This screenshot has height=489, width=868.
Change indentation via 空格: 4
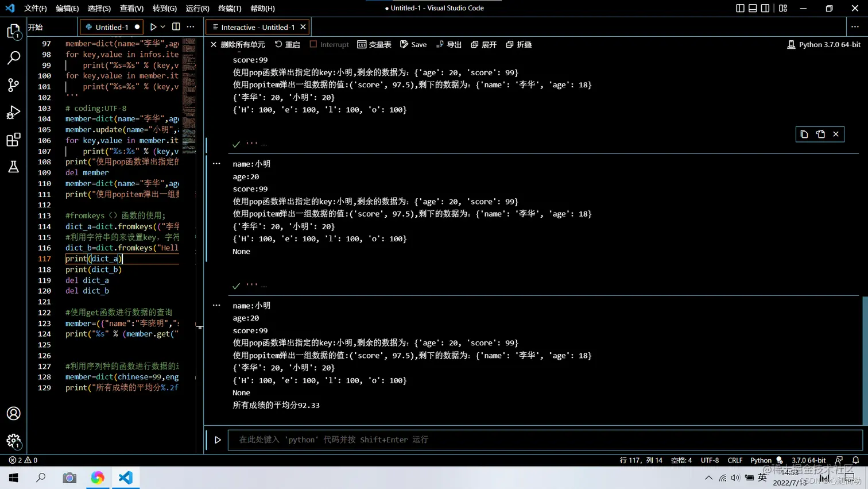[x=681, y=460]
